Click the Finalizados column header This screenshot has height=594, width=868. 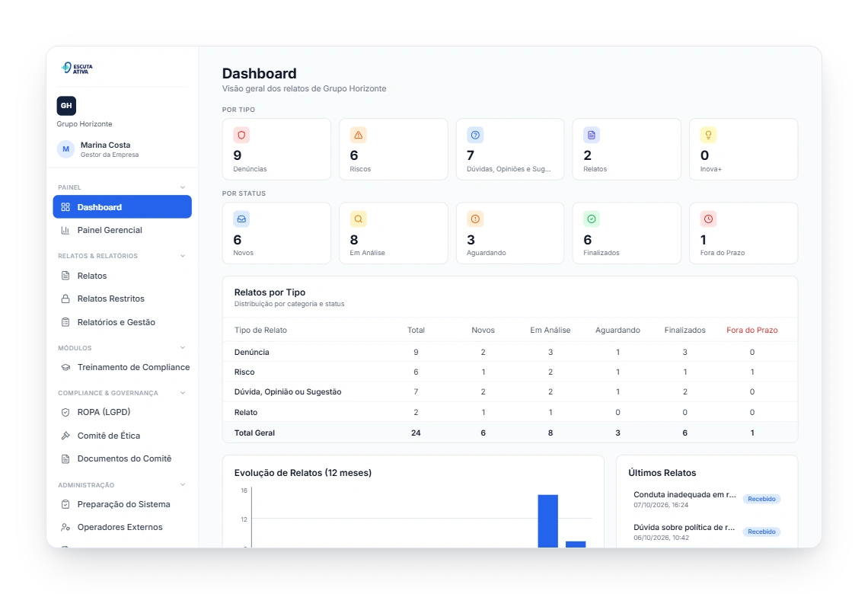[x=685, y=331]
